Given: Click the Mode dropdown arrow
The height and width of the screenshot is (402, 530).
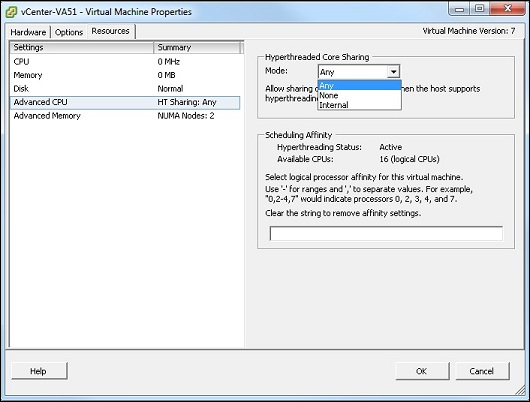Looking at the screenshot, I should point(393,72).
